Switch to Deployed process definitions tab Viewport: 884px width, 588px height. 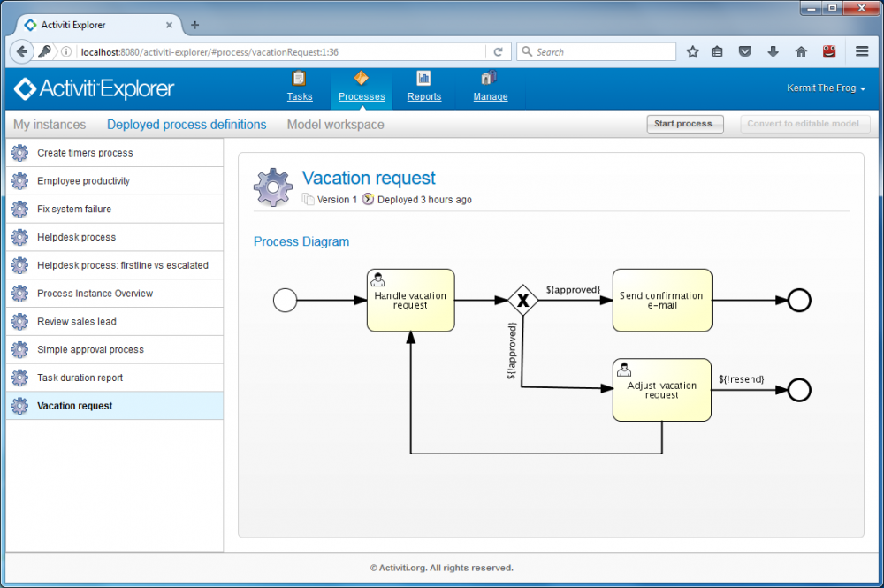(x=187, y=125)
